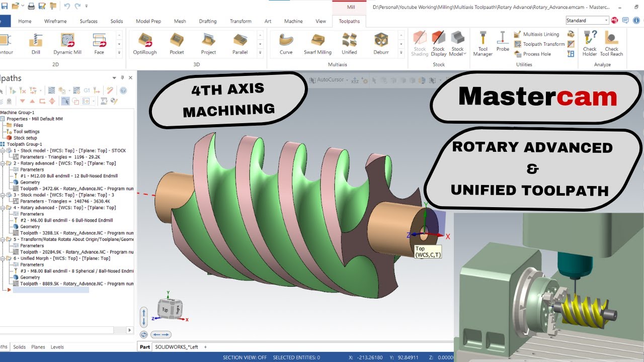Click SECTION VIEW: OFF in status bar

245,357
